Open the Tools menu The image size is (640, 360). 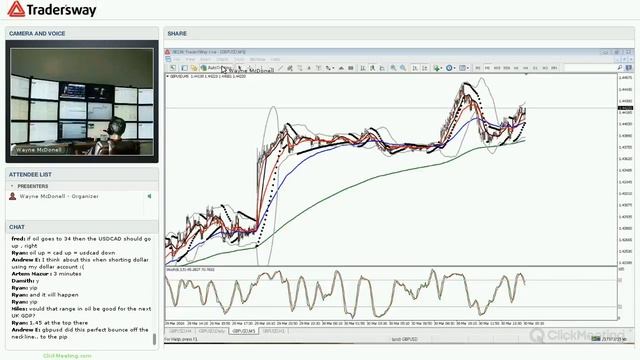(x=239, y=60)
